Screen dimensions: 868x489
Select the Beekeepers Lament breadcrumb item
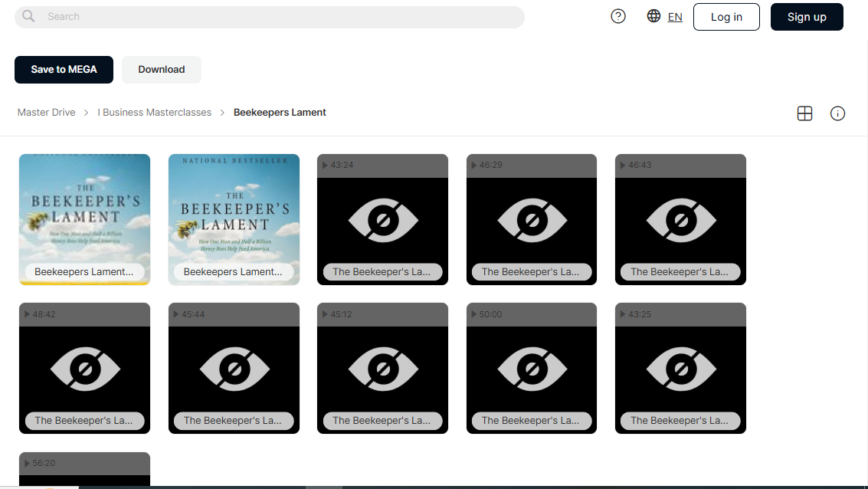click(x=280, y=113)
